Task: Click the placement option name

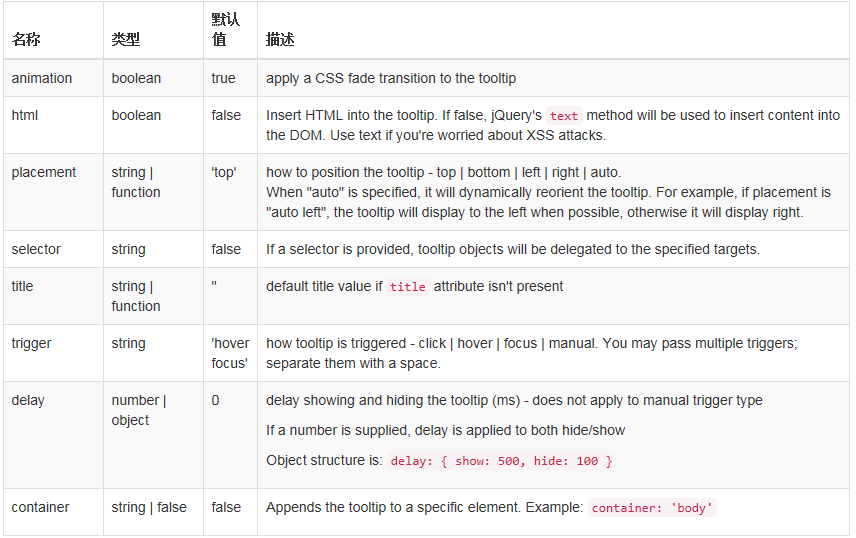Action: click(44, 172)
